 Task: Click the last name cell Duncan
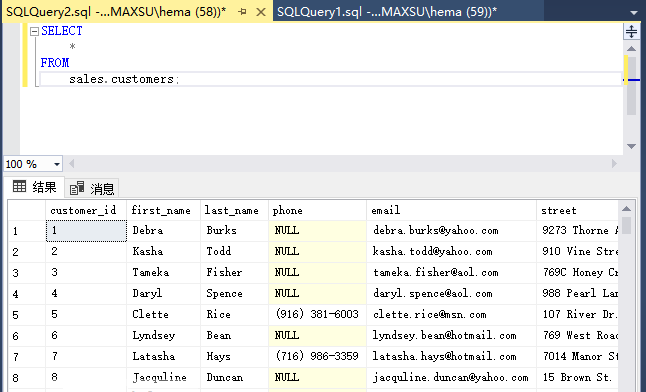click(x=234, y=378)
